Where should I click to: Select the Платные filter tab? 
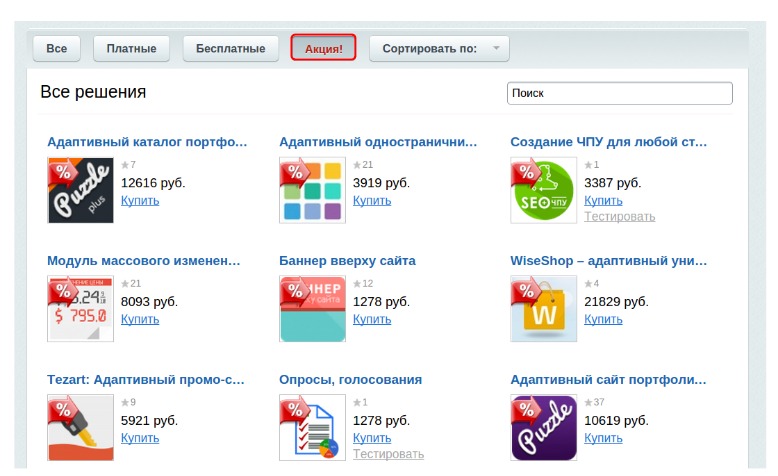[131, 48]
